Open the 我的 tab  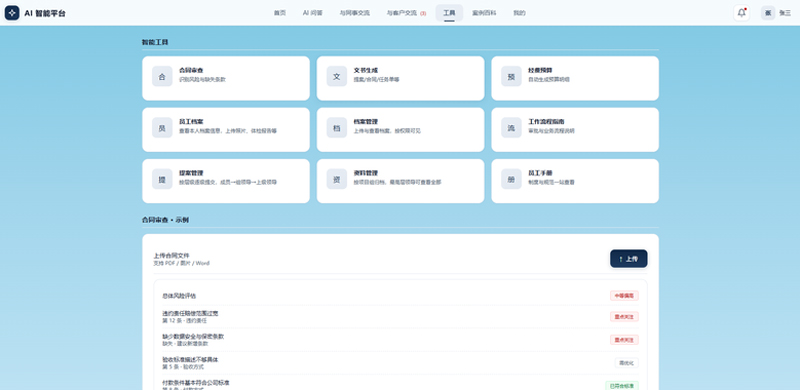point(519,13)
